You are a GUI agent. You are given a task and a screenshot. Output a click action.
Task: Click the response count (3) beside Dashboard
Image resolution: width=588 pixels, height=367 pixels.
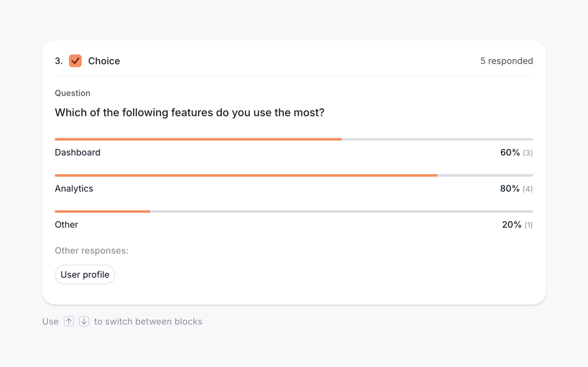pos(528,153)
